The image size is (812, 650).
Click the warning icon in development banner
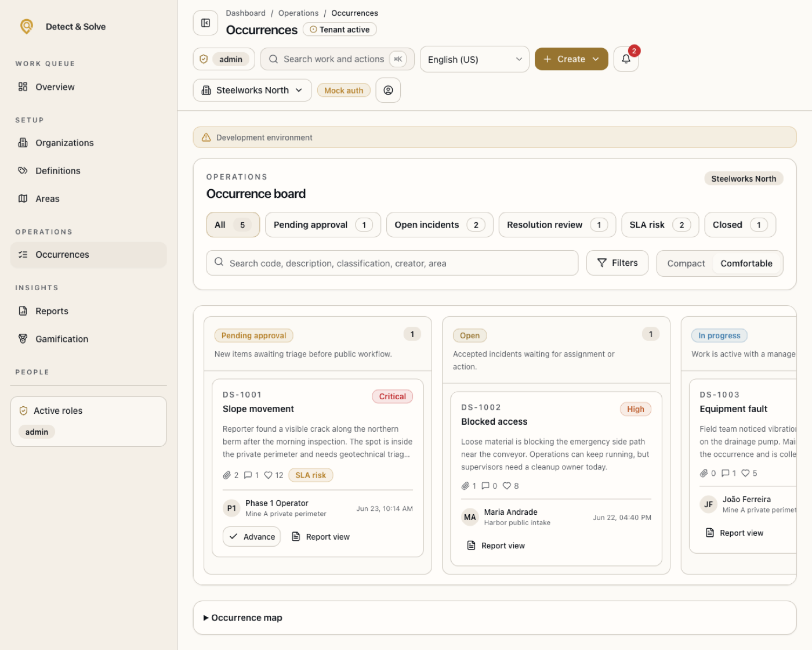coord(206,138)
